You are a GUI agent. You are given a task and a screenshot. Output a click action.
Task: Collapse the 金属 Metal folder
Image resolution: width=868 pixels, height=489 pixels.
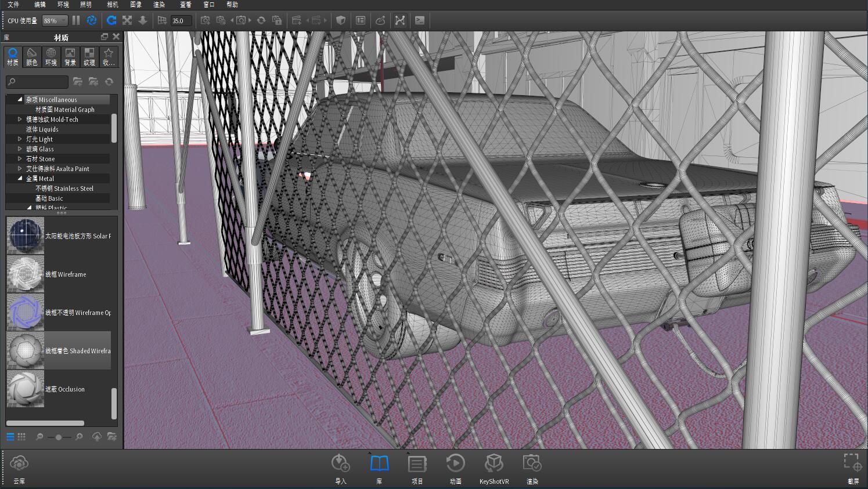(20, 179)
